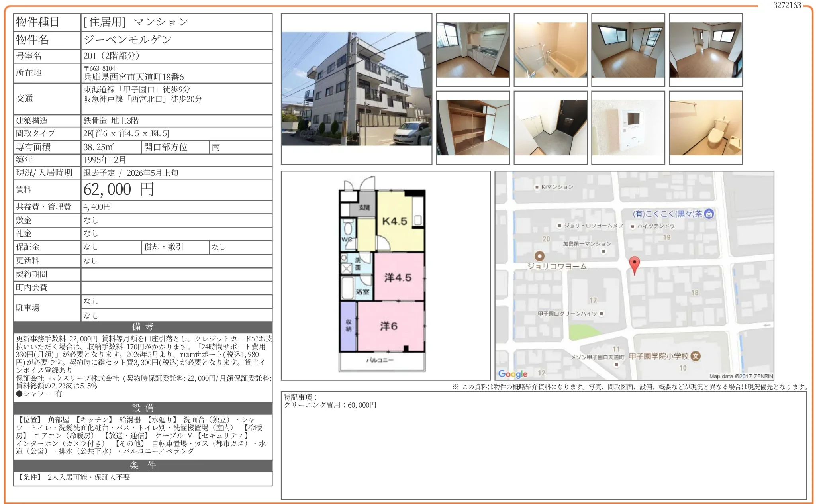Click the 加島第一マンション map marker
Screen dimensions: 819x504
click(x=603, y=251)
